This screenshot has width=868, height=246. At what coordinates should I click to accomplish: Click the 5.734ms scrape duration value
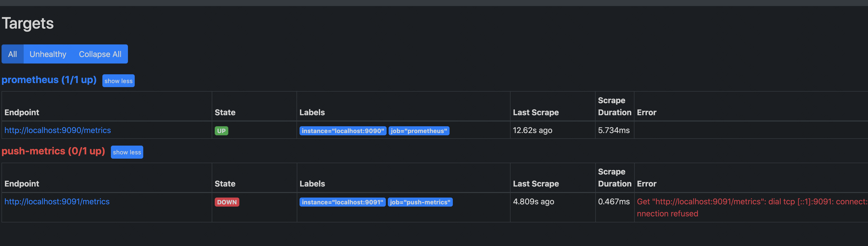[x=614, y=131]
